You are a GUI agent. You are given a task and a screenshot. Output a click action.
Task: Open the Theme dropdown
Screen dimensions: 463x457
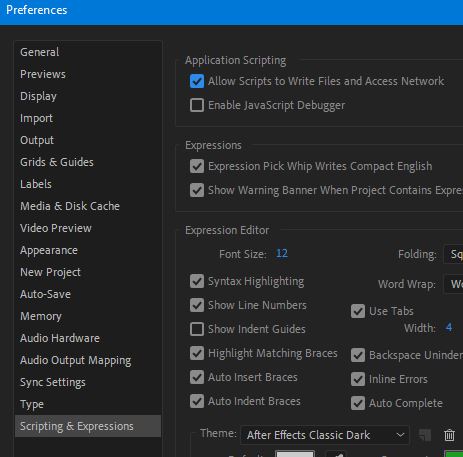(324, 435)
